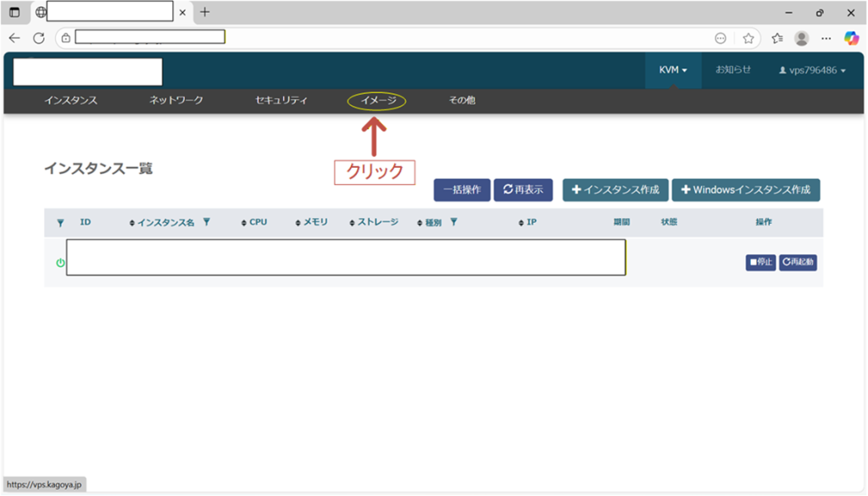
Task: Sort the table by CPU column
Action: click(x=254, y=222)
